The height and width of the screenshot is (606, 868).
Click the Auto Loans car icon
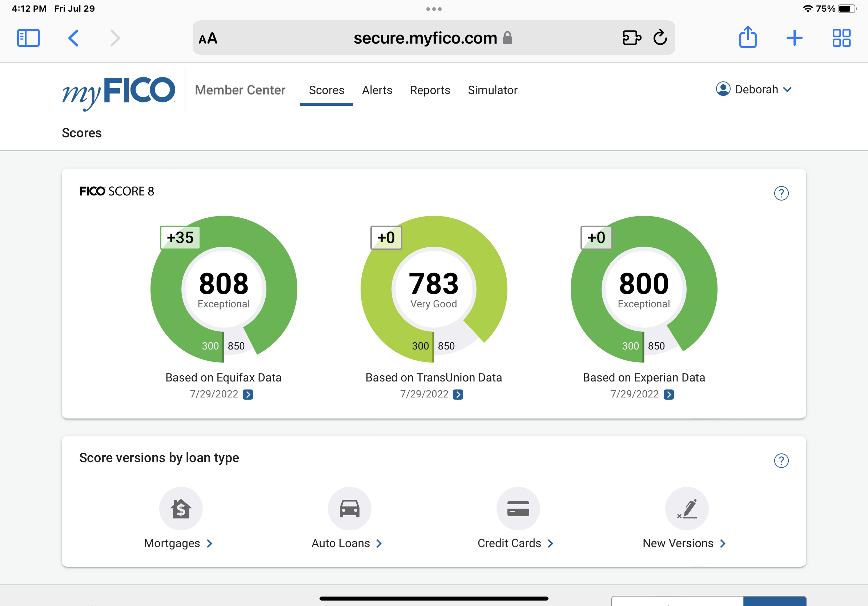[x=349, y=509]
